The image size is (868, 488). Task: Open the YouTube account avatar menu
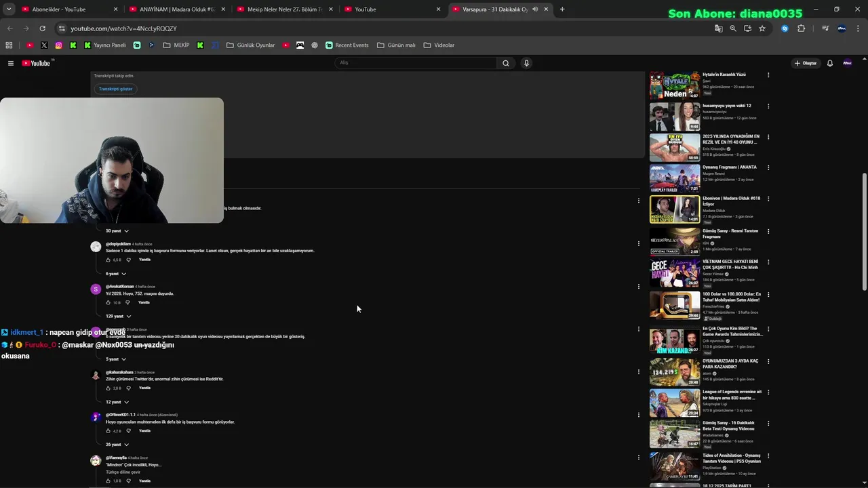tap(847, 63)
